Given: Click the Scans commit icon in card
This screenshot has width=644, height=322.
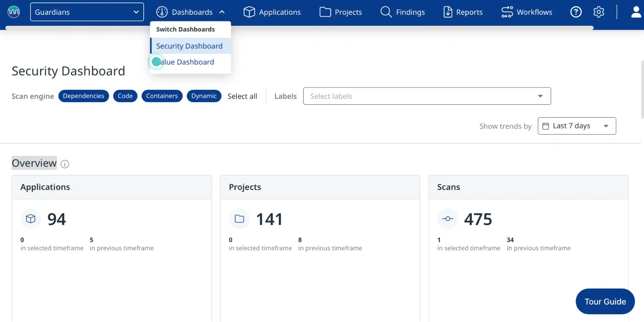Looking at the screenshot, I should pos(447,219).
